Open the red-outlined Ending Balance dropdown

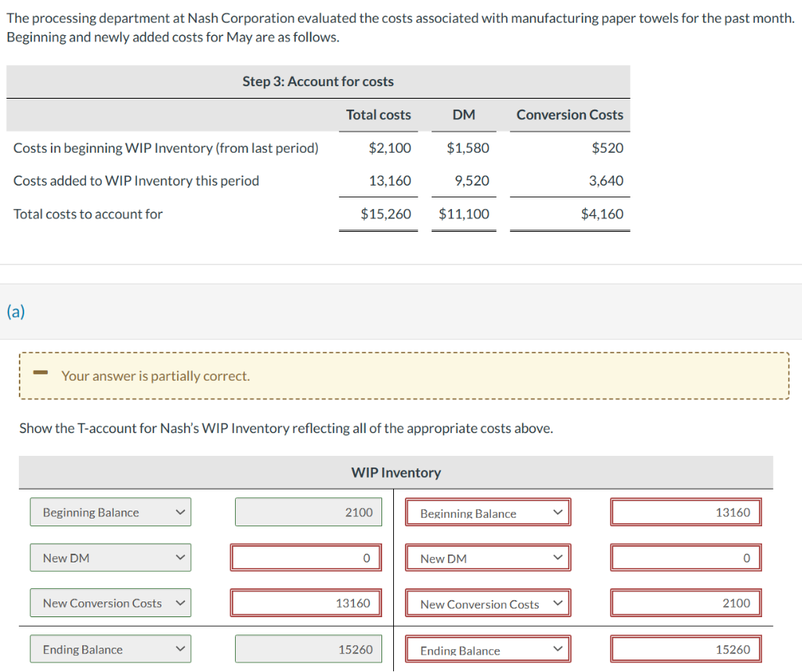pos(488,649)
